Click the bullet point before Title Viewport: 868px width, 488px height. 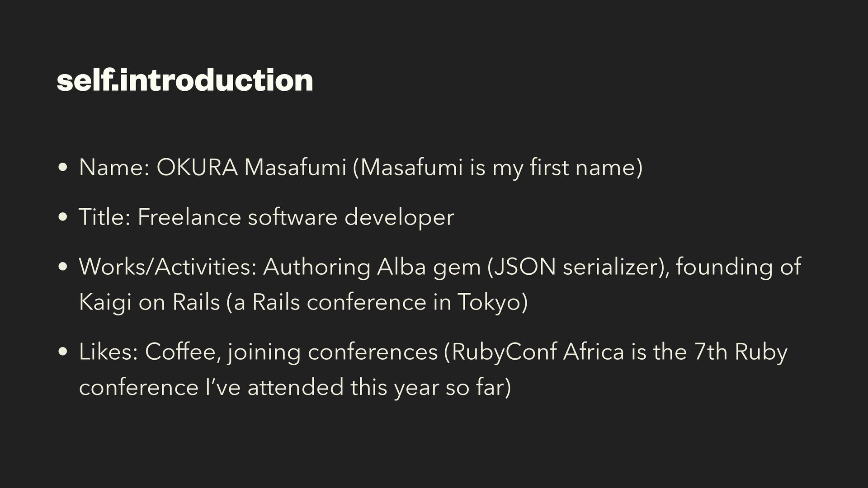point(63,218)
